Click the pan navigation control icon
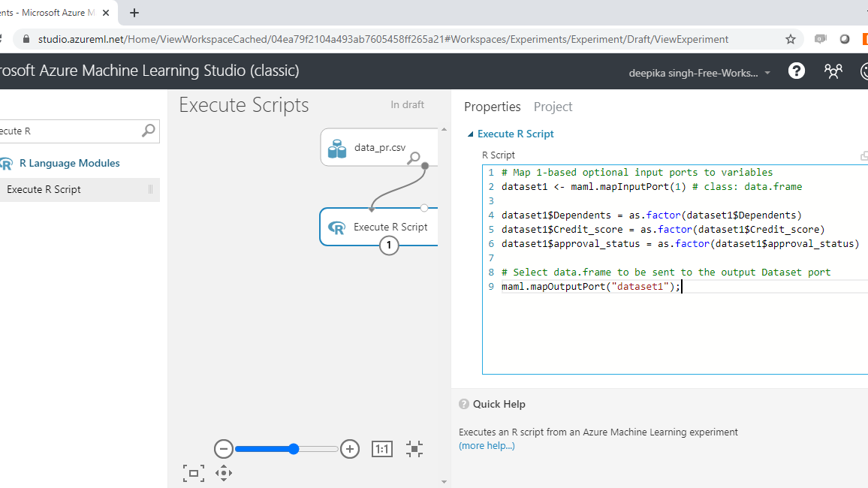 pyautogui.click(x=224, y=473)
